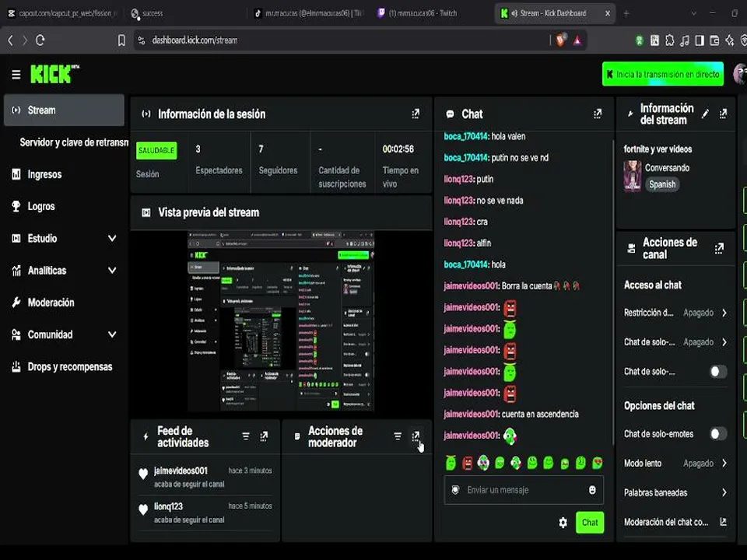
Task: Pop out the Información del stream panel
Action: tap(723, 114)
